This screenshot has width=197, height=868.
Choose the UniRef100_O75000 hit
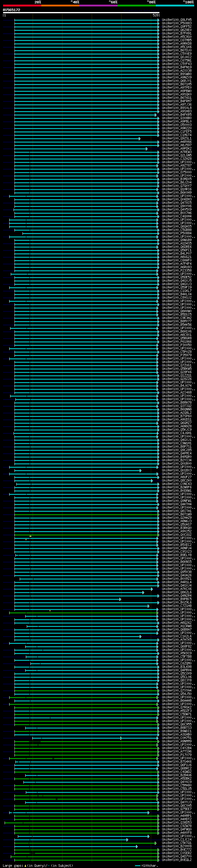177,172
